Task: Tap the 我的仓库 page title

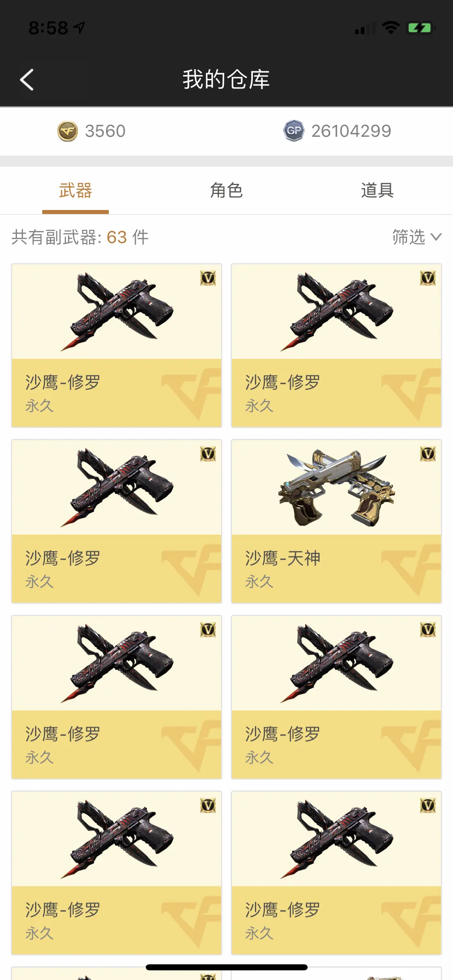Action: point(226,79)
